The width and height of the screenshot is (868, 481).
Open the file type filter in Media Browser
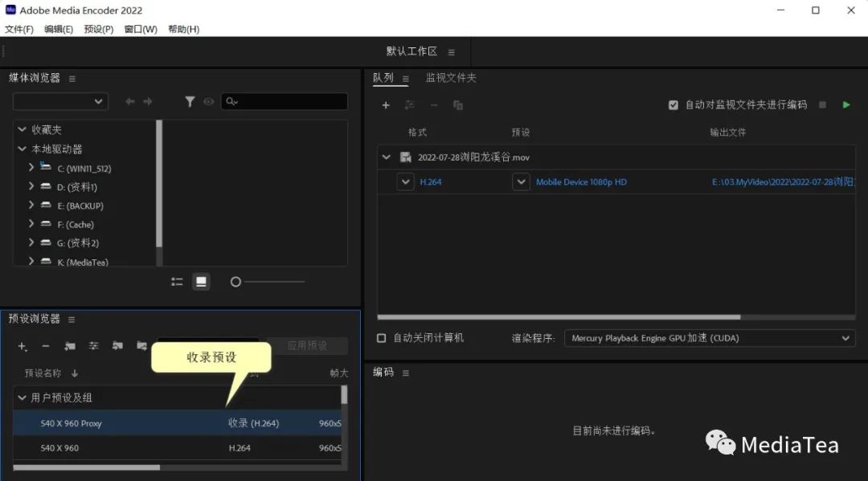(190, 102)
